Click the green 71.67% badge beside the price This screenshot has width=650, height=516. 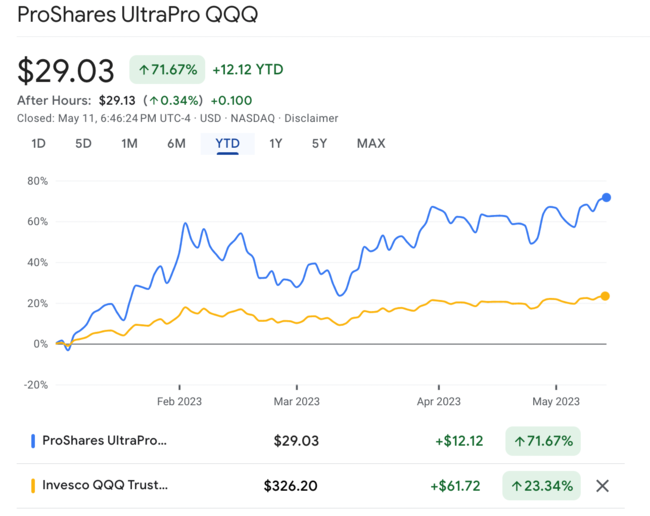167,70
